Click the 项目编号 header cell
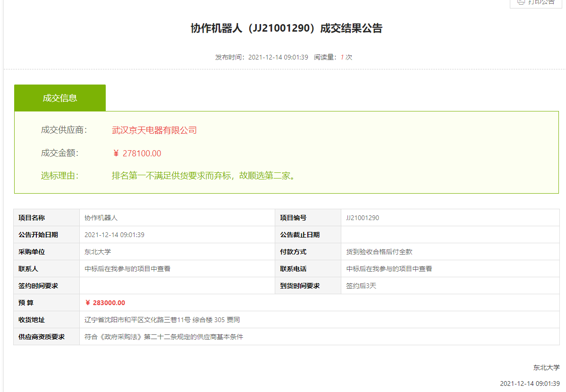Image resolution: width=566 pixels, height=392 pixels. point(308,218)
